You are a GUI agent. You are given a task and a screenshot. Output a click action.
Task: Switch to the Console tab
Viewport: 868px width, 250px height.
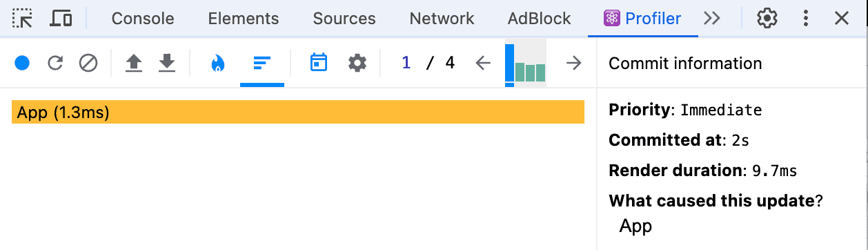143,19
